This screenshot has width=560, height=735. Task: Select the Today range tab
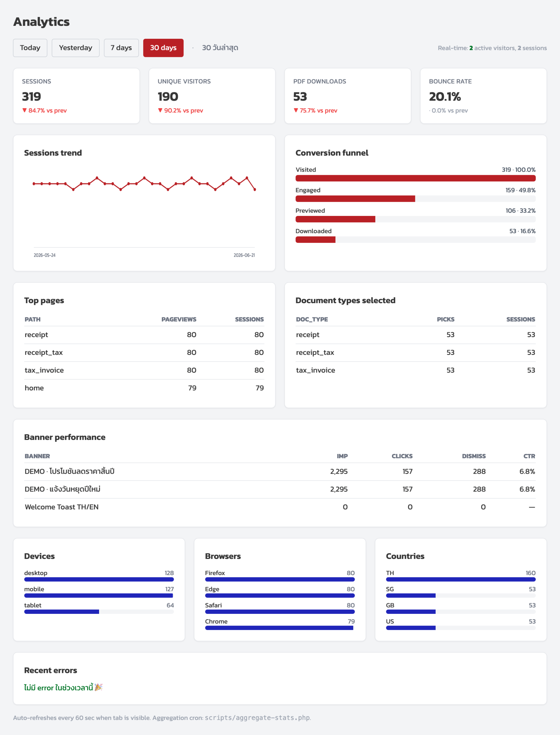(30, 48)
